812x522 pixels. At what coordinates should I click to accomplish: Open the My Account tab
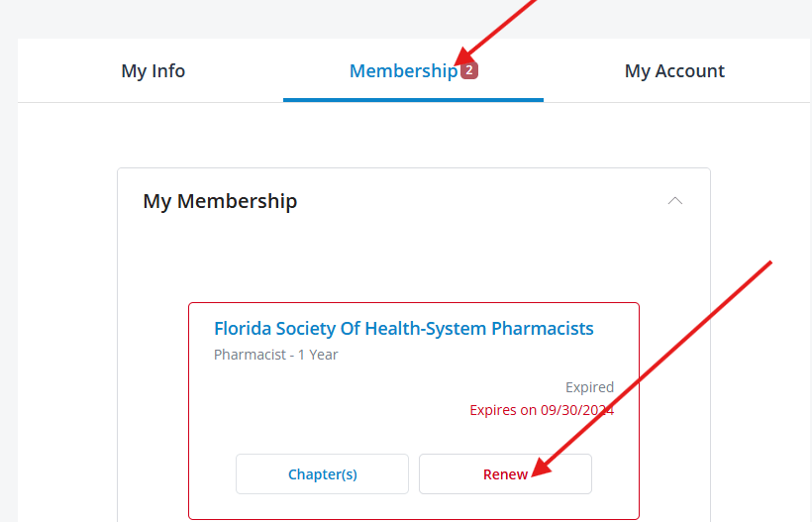[674, 71]
